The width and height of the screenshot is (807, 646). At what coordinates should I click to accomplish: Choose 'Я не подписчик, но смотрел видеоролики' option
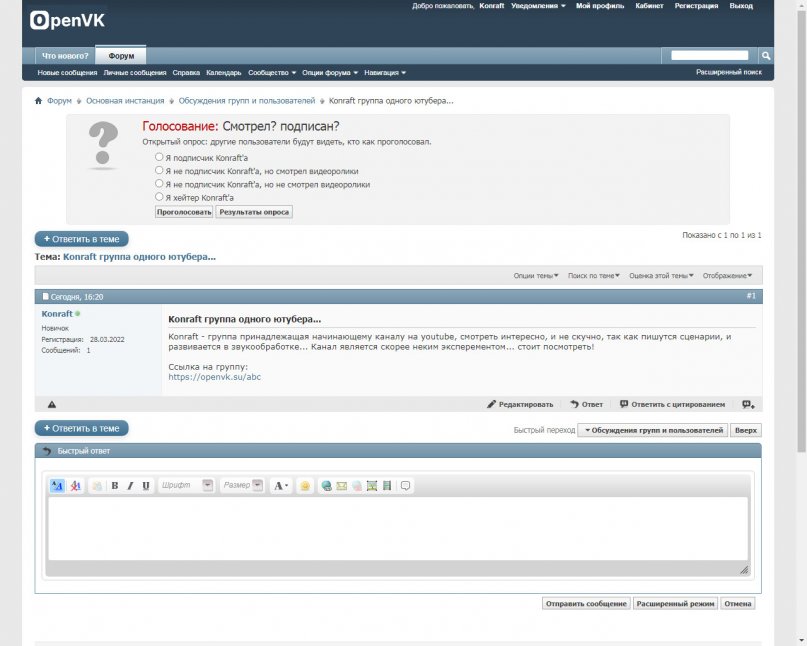[x=159, y=171]
